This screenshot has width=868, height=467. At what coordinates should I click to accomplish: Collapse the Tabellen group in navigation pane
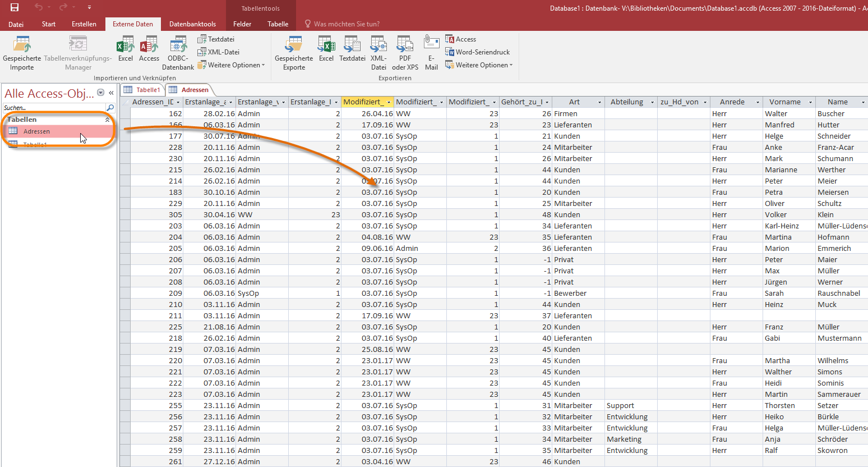(x=107, y=120)
